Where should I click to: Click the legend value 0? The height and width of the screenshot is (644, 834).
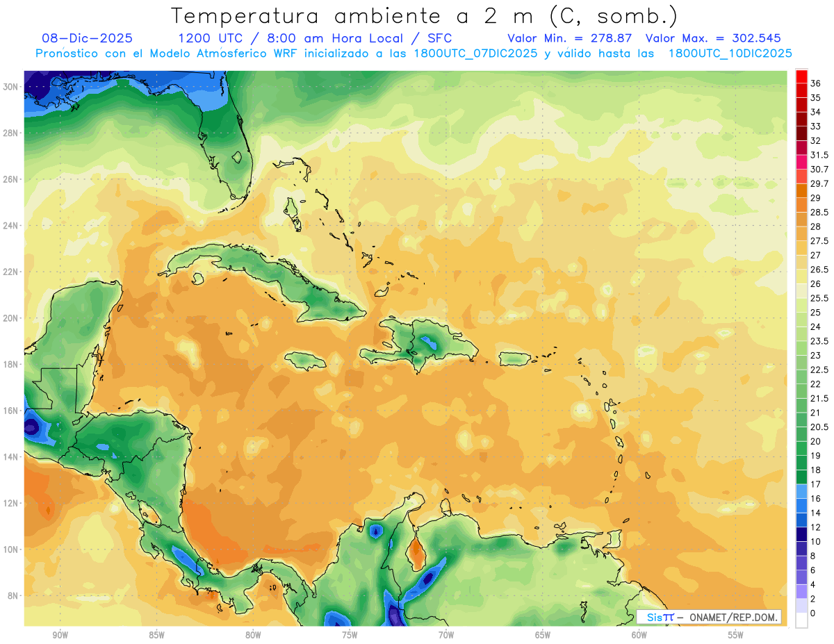(814, 613)
